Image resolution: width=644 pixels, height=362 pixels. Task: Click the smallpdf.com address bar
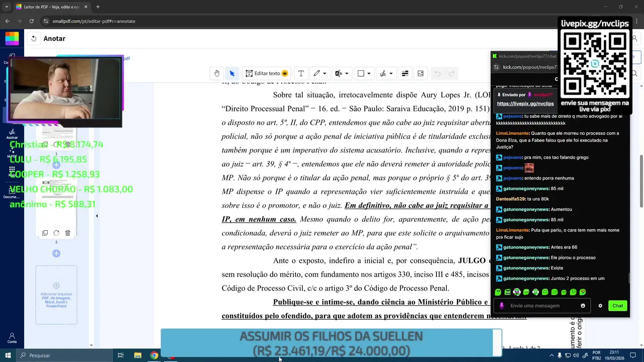point(302,21)
